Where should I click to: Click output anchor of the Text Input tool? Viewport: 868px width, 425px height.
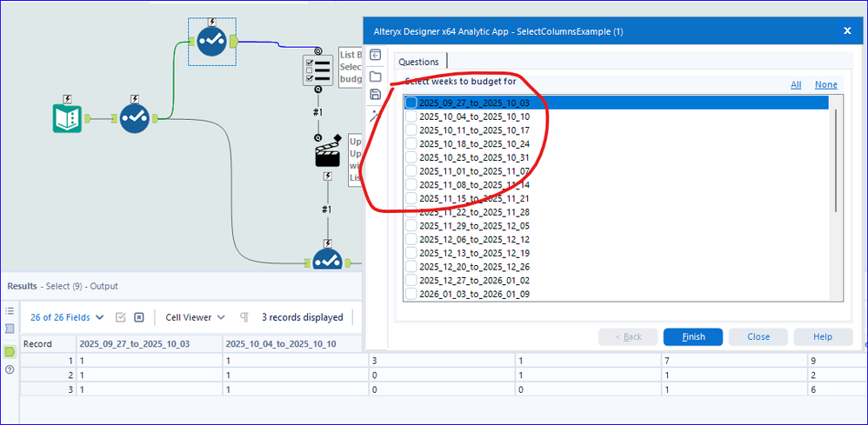(x=88, y=118)
